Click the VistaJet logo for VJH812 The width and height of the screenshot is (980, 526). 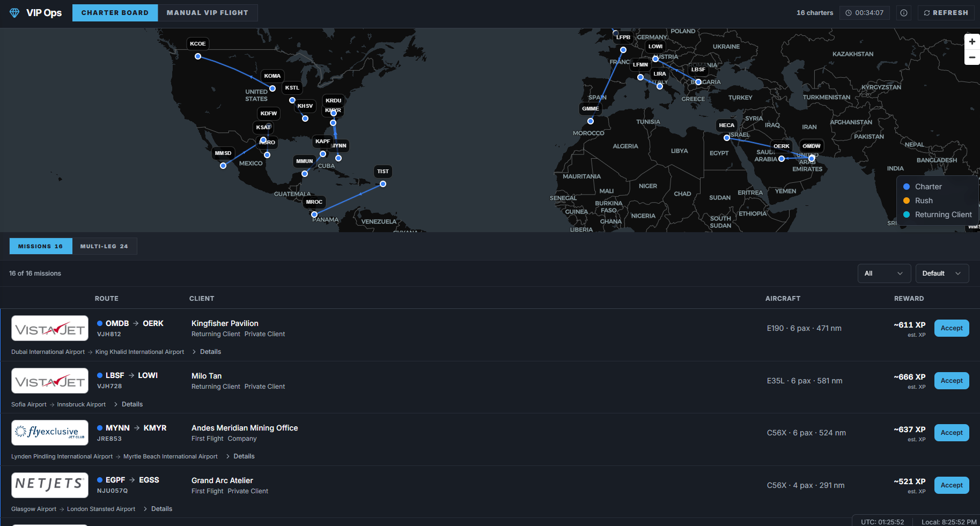click(x=50, y=328)
